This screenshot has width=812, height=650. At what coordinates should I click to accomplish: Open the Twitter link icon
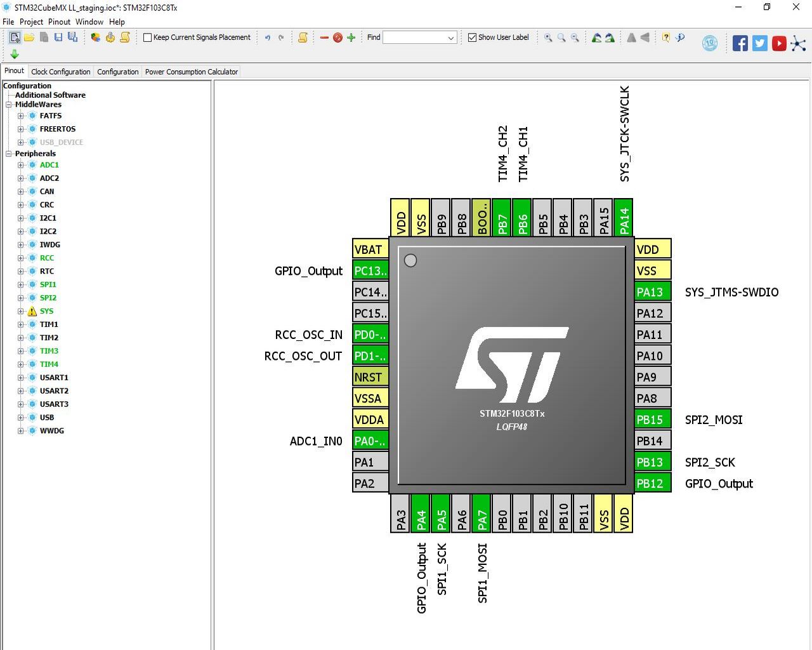coord(760,43)
